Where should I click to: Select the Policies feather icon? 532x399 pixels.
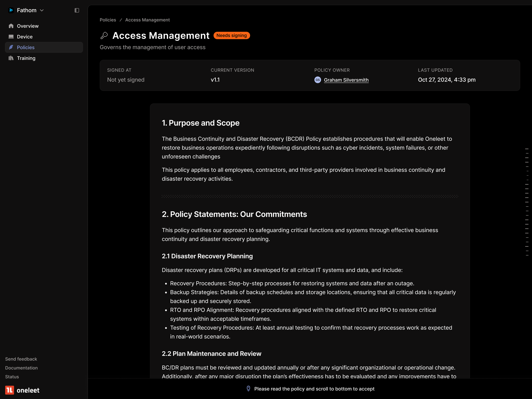11,47
